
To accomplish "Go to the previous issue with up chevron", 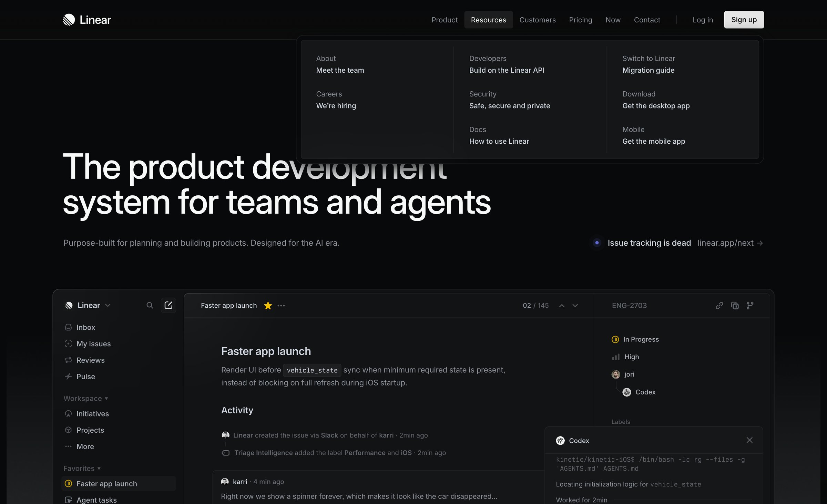I will coord(562,306).
